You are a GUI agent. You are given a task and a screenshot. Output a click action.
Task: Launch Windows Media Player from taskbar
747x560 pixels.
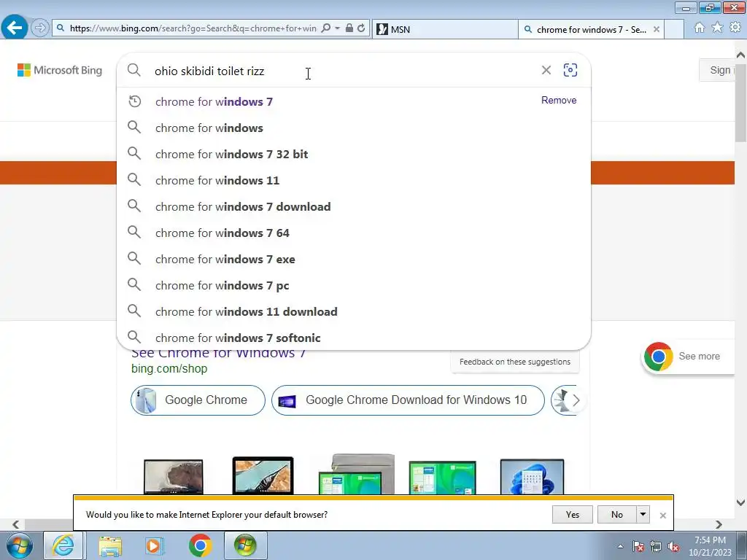tap(154, 545)
